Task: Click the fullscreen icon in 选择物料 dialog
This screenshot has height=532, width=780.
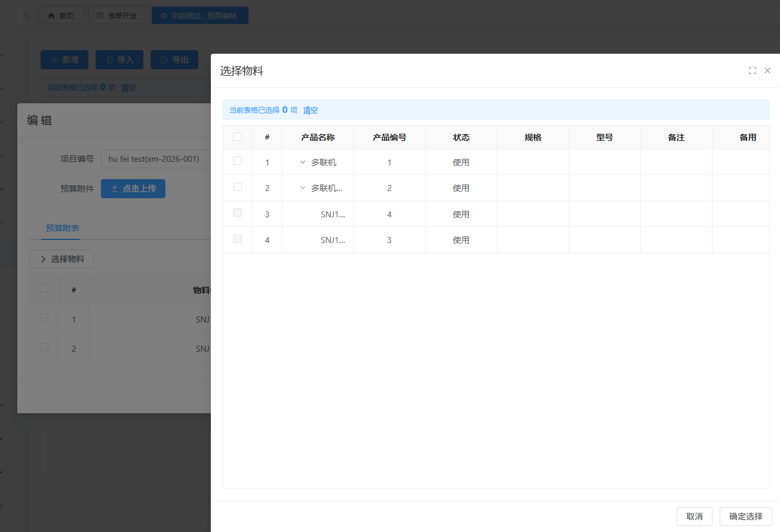Action: [753, 70]
